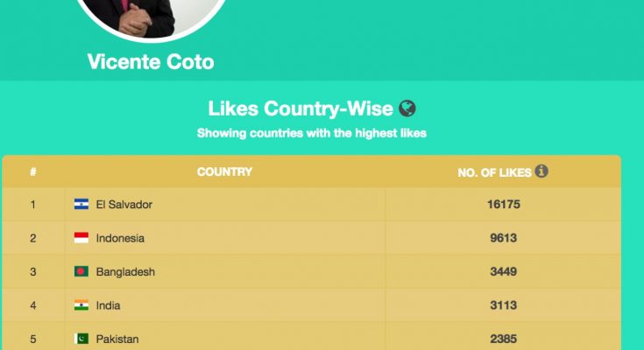644x350 pixels.
Task: Sort by NO. OF LIKES column header
Action: [x=494, y=172]
